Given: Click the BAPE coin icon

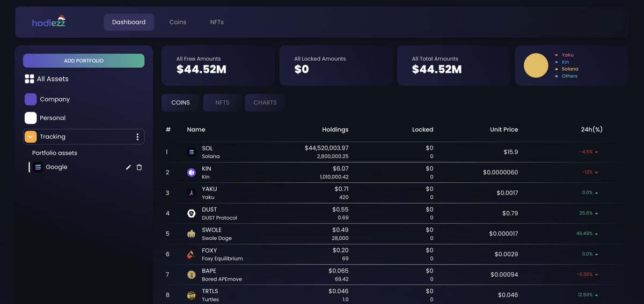Looking at the screenshot, I should (x=191, y=275).
